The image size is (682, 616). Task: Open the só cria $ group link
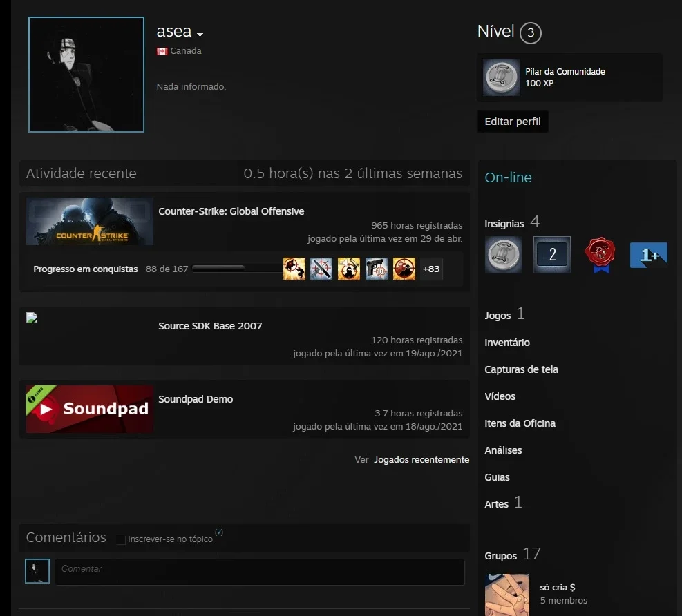click(557, 587)
